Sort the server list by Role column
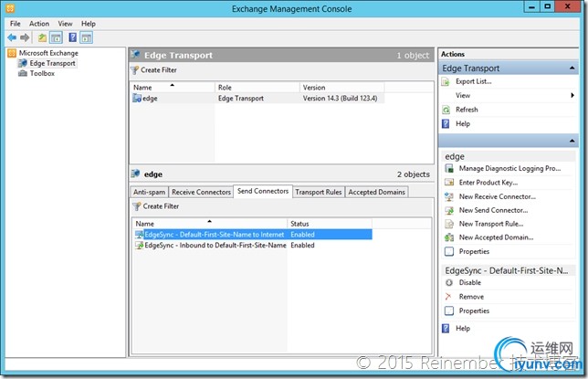Screen dimensions: 588x379 (257, 88)
